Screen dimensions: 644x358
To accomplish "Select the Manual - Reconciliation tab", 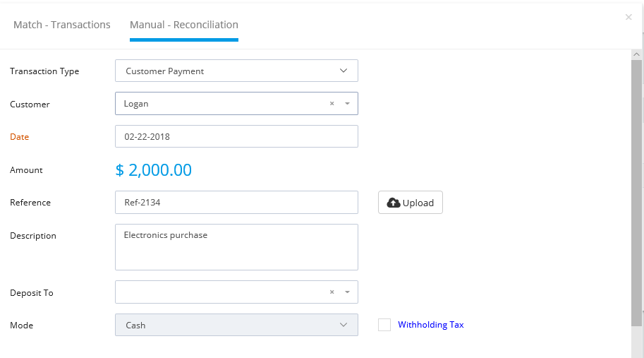I will 184,25.
